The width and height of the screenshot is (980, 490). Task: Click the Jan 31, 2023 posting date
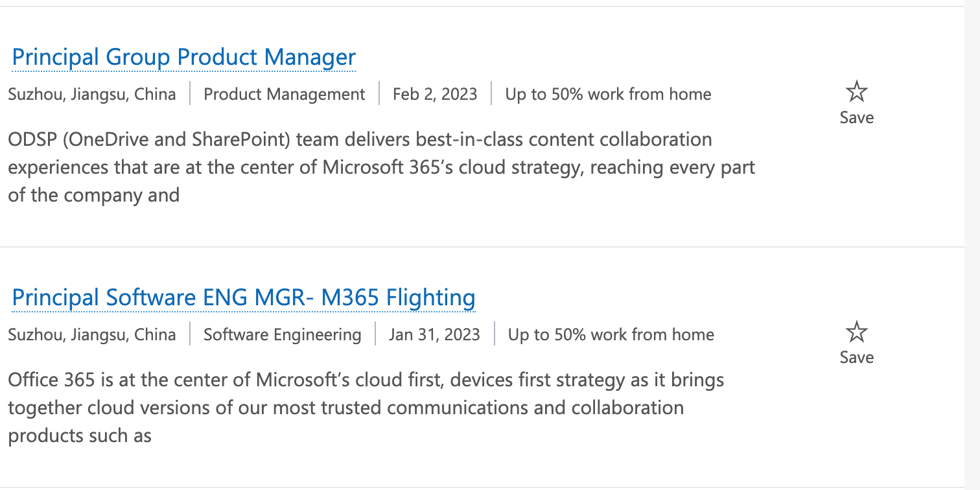[x=434, y=334]
